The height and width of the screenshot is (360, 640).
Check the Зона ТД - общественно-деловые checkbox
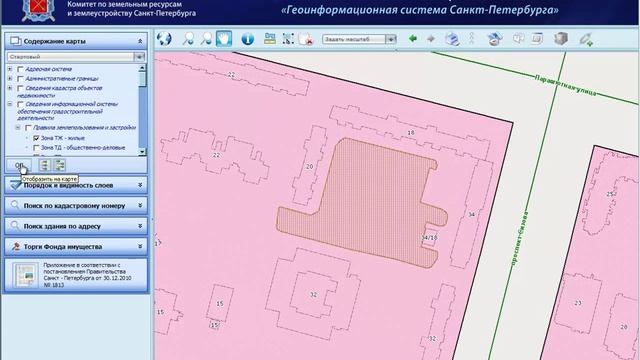[36, 148]
